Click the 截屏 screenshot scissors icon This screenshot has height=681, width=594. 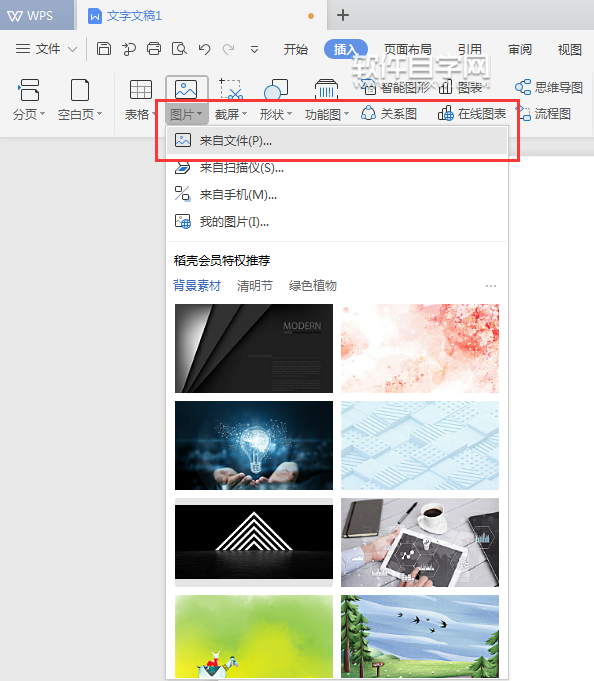231,89
